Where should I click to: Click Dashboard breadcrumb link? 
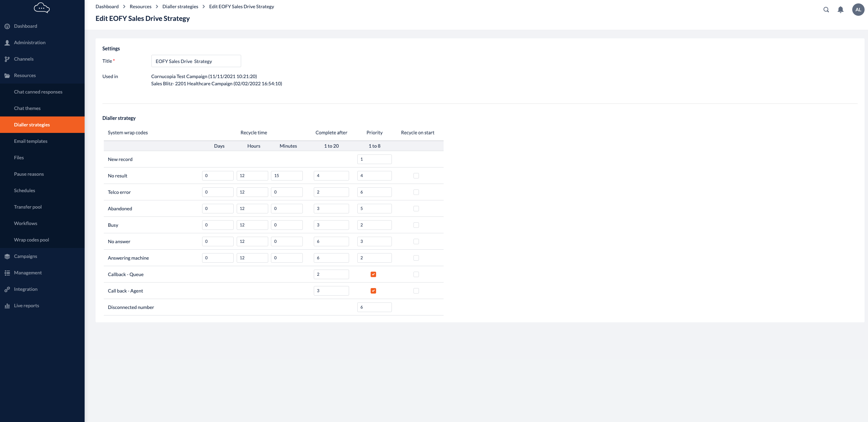point(107,7)
